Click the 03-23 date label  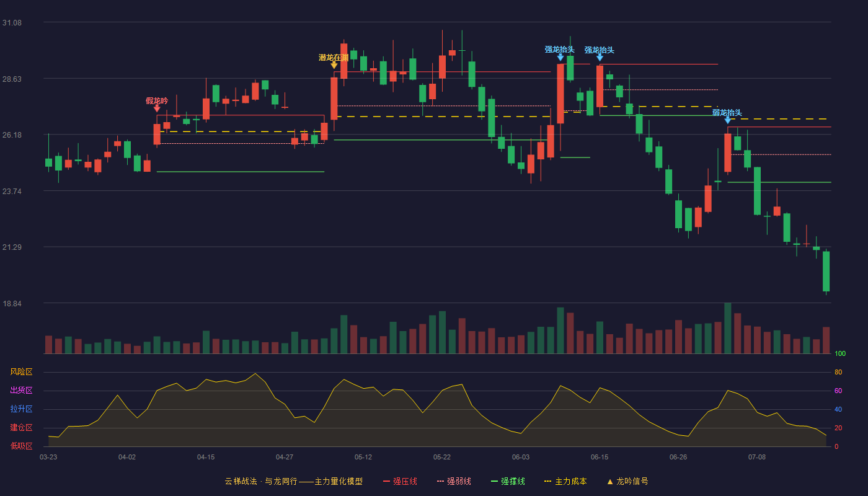pyautogui.click(x=48, y=457)
